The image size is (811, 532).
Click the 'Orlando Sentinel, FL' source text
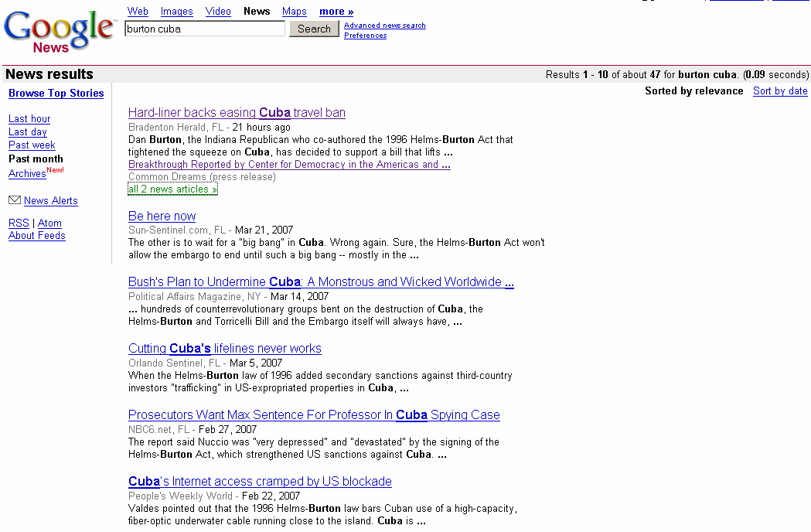pyautogui.click(x=174, y=363)
